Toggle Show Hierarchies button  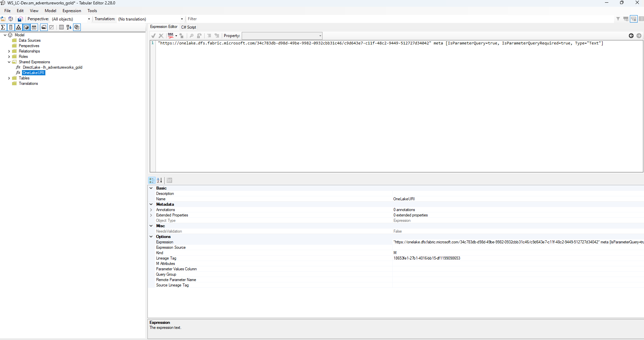click(19, 27)
